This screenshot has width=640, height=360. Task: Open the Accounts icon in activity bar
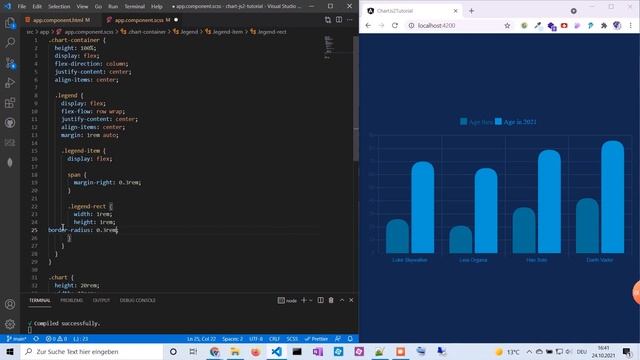click(x=10, y=304)
